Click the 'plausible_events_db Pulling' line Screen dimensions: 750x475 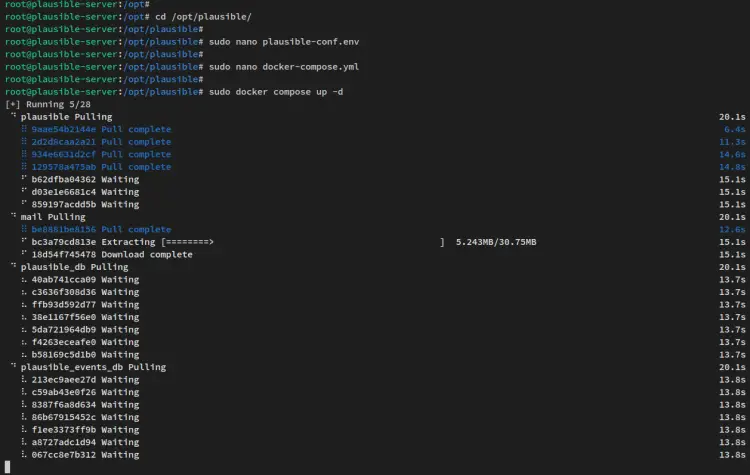pyautogui.click(x=93, y=367)
